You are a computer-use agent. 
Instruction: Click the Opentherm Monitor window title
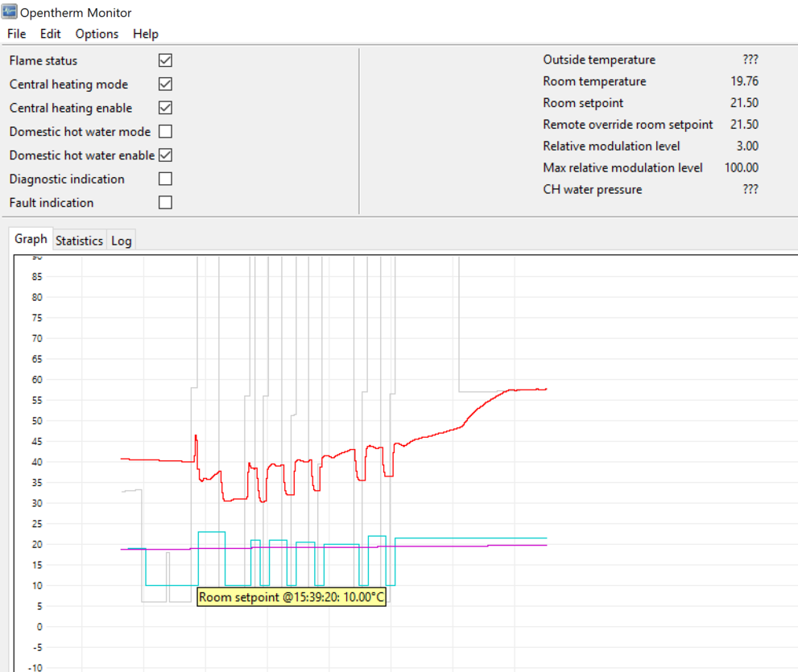(76, 13)
